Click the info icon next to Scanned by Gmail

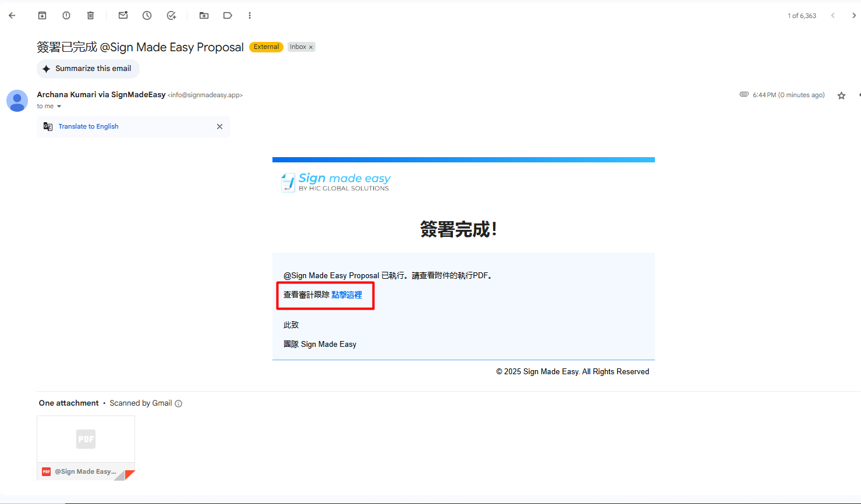(x=179, y=404)
